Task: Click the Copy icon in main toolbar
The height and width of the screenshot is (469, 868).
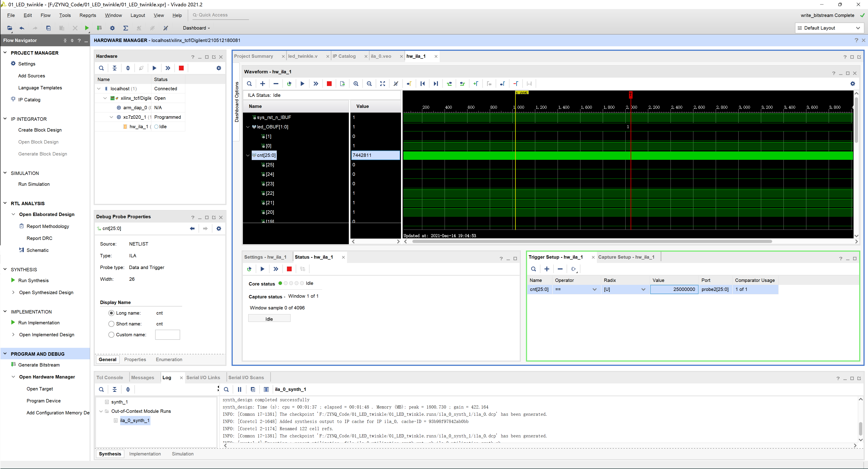Action: pos(48,28)
